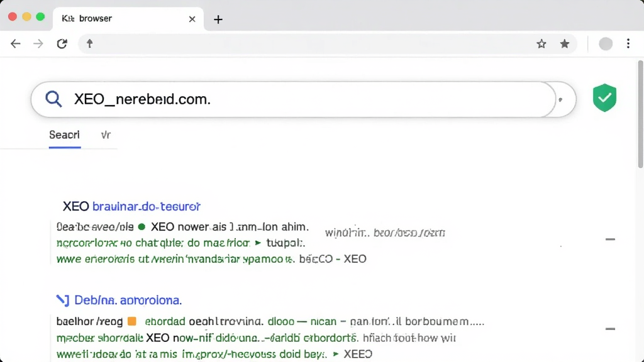This screenshot has height=362, width=644.
Task: Click the magnifier search icon
Action: coord(53,99)
